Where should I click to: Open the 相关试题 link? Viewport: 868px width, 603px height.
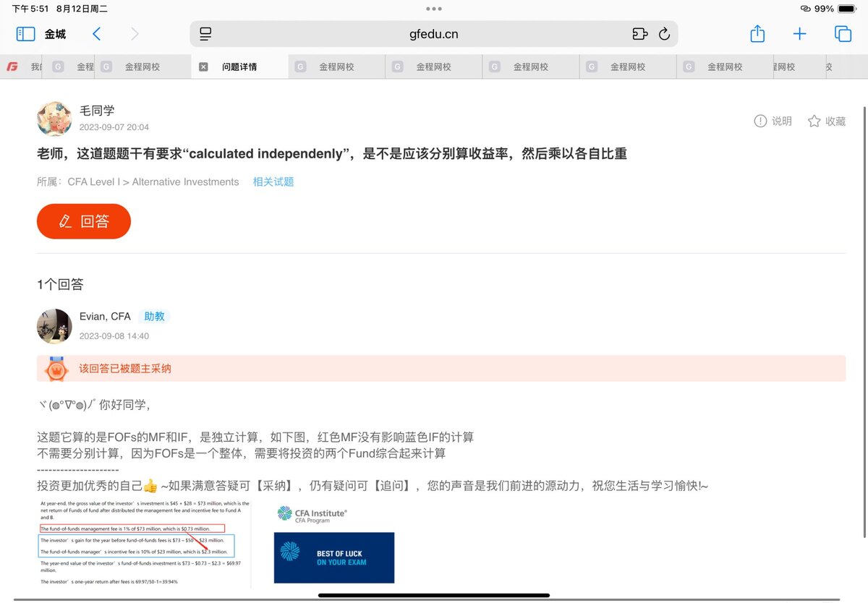pos(273,181)
